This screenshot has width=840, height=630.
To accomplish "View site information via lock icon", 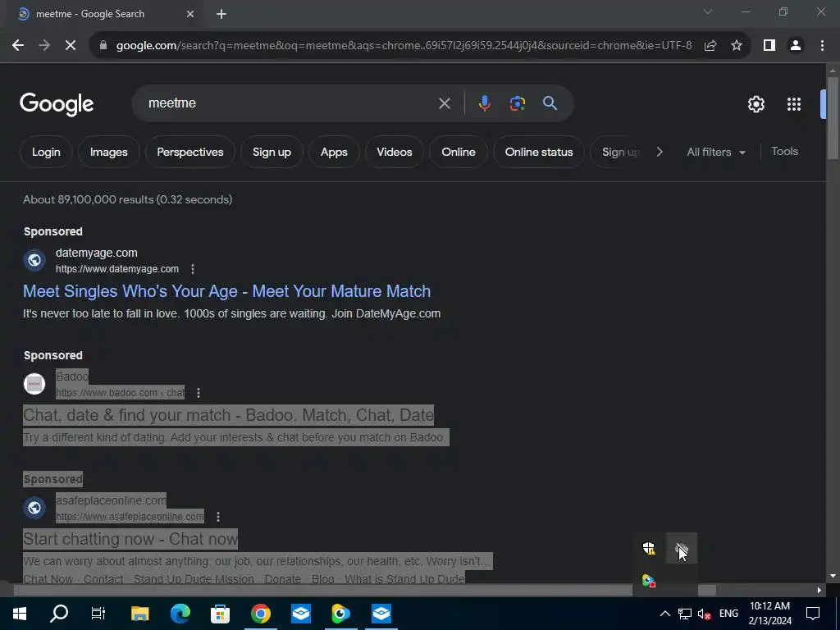I will tap(103, 46).
